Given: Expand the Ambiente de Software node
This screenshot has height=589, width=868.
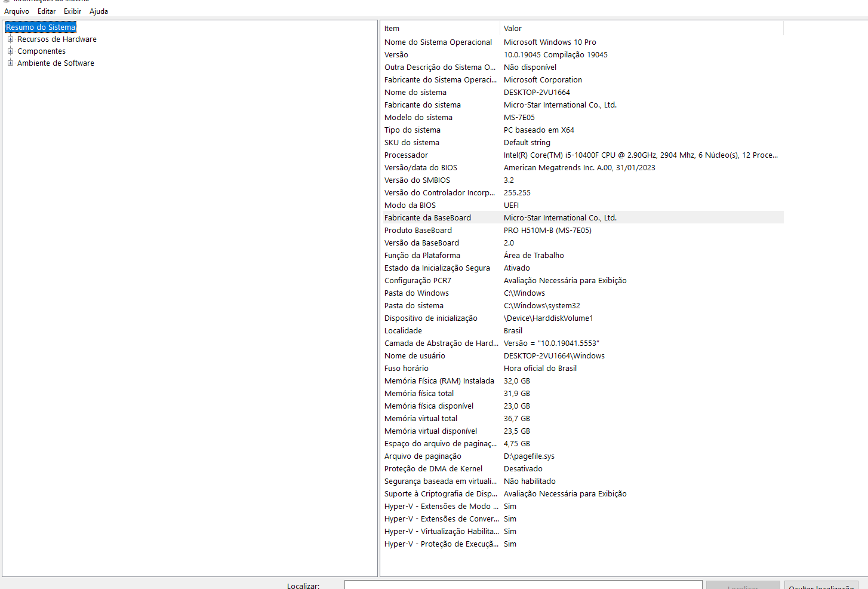Looking at the screenshot, I should pos(10,63).
